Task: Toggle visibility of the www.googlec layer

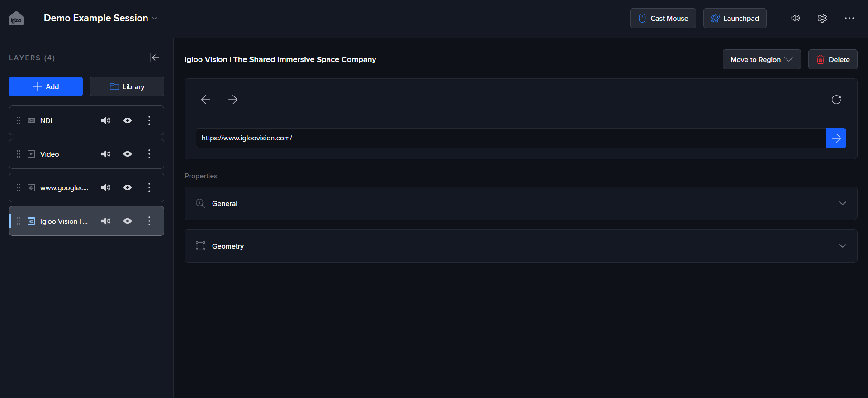Action: [128, 187]
